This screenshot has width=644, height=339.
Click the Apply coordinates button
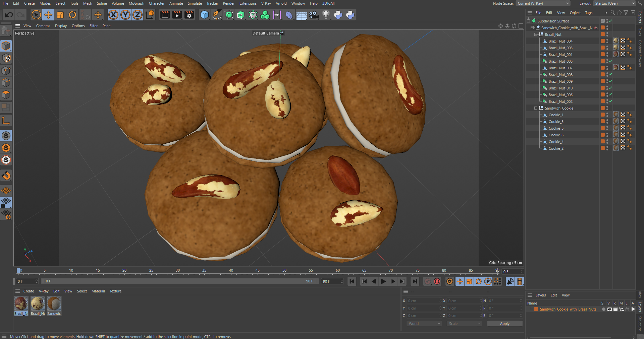click(504, 324)
